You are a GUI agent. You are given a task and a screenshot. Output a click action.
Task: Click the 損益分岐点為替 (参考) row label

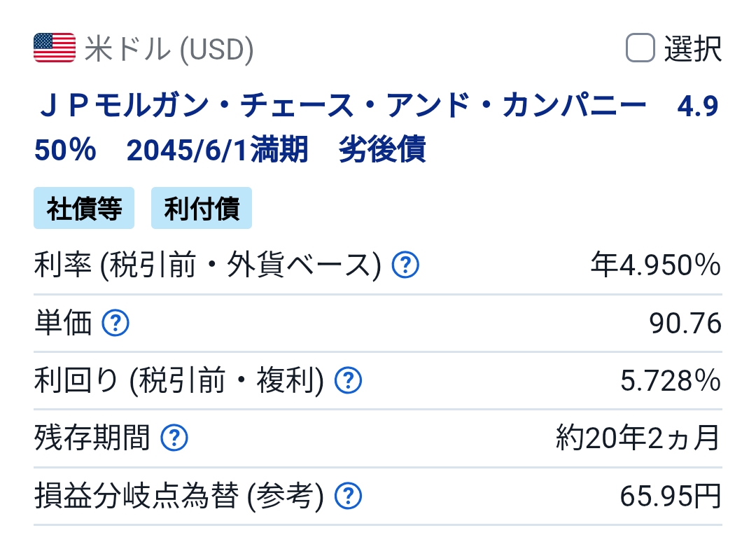(x=178, y=497)
